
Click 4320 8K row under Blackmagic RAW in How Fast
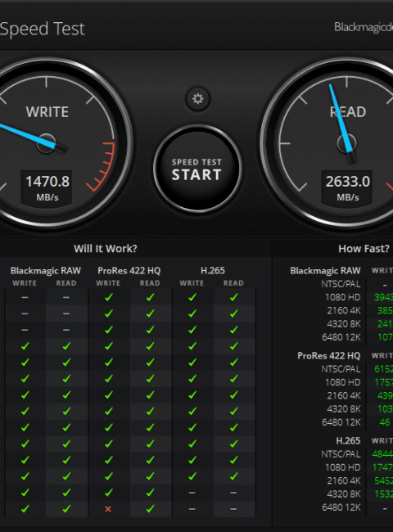(343, 323)
